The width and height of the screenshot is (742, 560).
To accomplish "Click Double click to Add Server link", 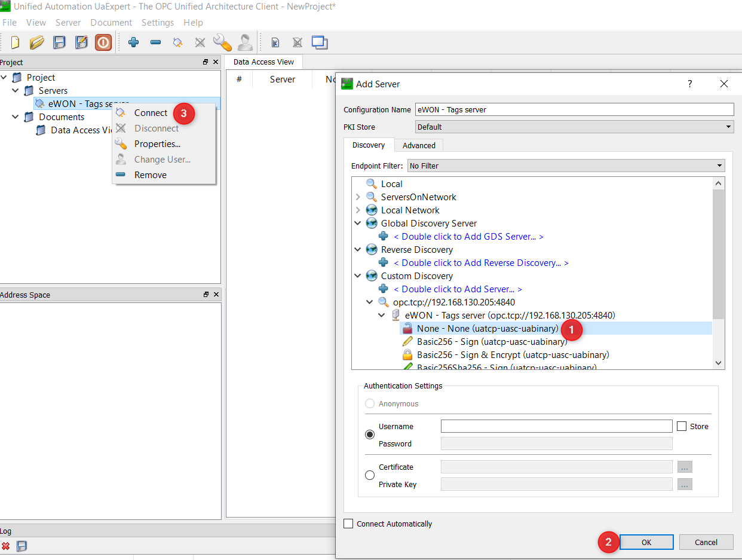I will 458,289.
